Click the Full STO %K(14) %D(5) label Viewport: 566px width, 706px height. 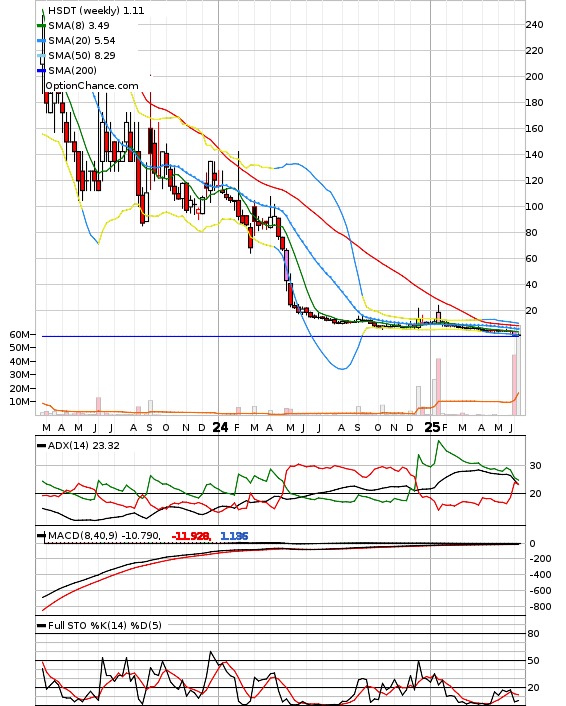pyautogui.click(x=105, y=625)
